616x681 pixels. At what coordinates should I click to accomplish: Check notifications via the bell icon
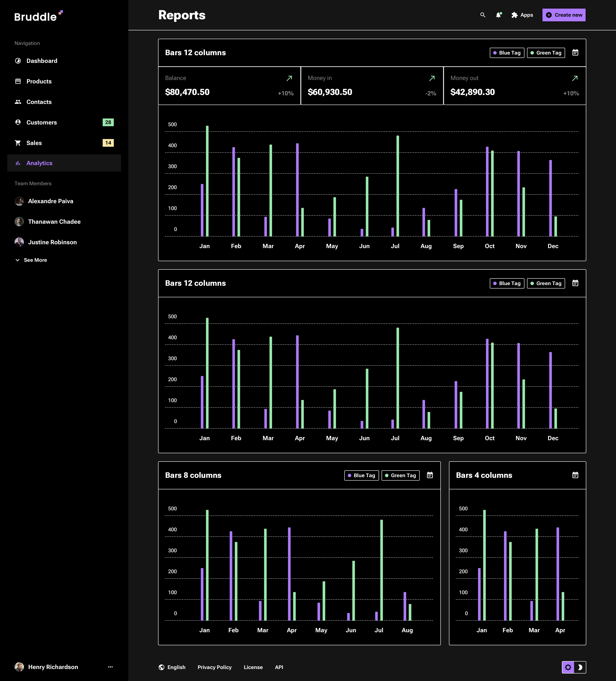pos(498,15)
